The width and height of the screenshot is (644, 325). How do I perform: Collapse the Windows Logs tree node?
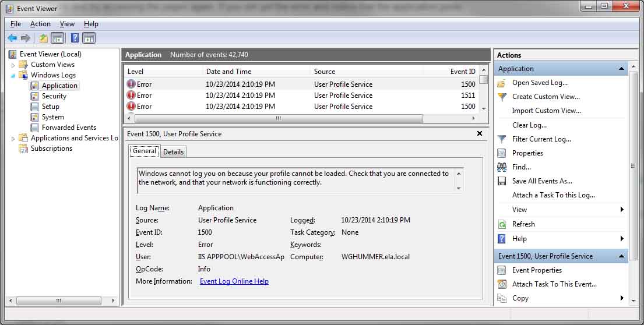[x=13, y=75]
